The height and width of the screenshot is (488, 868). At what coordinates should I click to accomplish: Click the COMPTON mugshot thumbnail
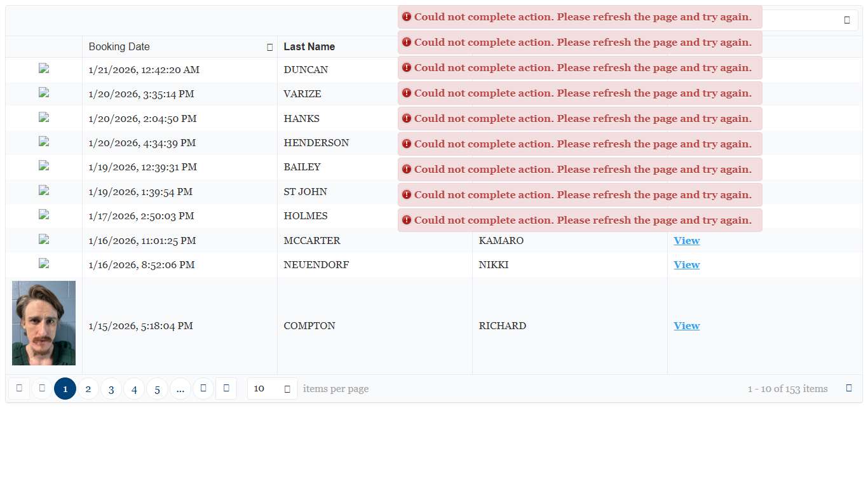coord(44,323)
